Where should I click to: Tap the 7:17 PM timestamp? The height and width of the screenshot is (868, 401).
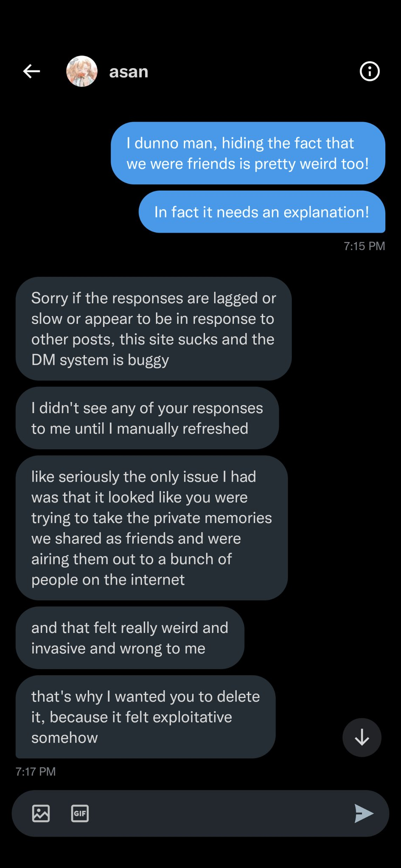coord(36,771)
